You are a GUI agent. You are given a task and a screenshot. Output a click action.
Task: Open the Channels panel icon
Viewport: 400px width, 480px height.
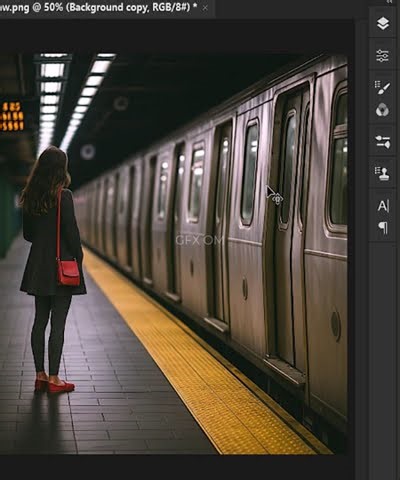coord(383,110)
